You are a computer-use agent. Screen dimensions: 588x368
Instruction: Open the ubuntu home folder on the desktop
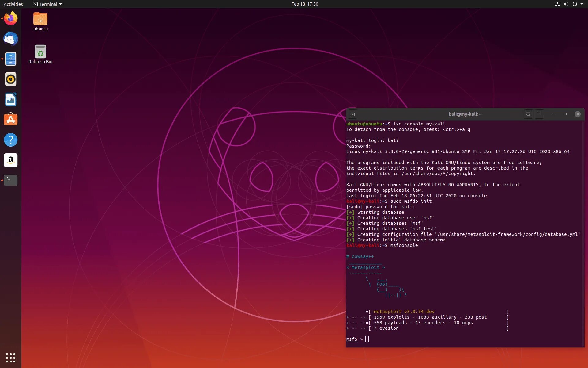click(40, 21)
